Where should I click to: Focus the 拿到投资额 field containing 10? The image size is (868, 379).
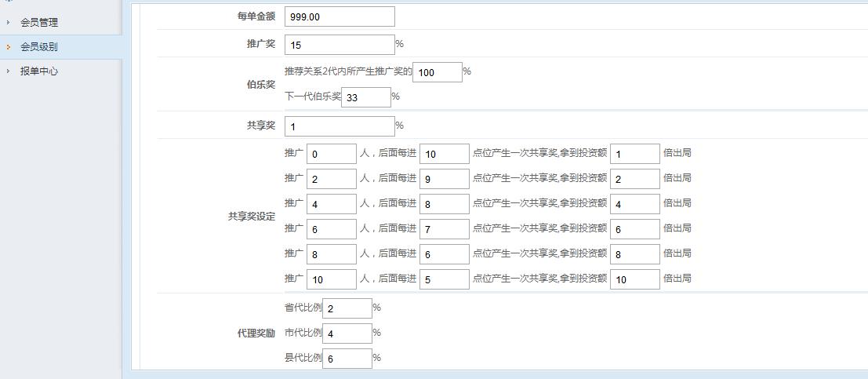(634, 279)
